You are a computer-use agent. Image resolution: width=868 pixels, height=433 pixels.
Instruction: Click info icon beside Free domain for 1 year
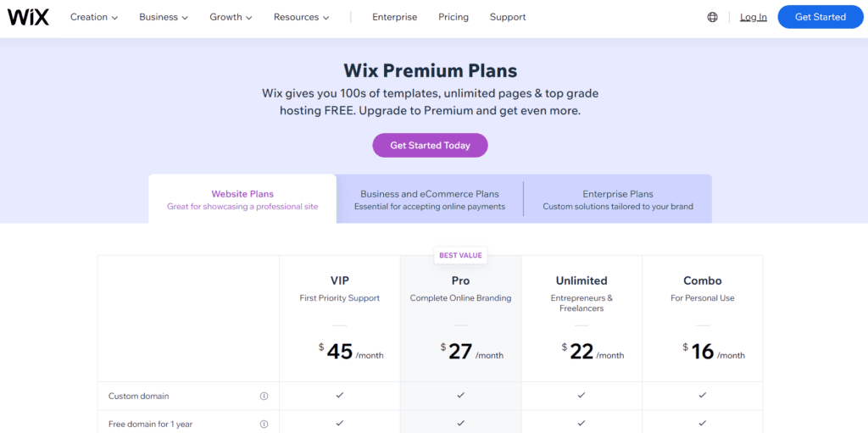click(264, 424)
